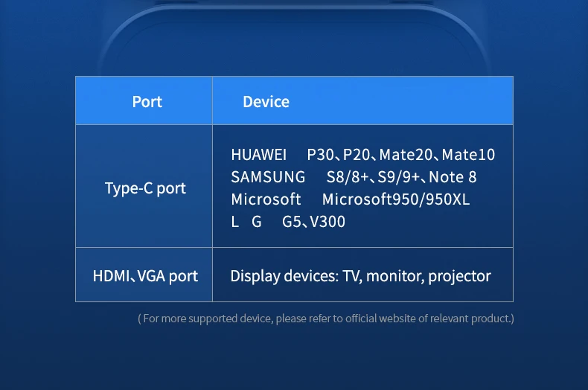The height and width of the screenshot is (390, 588).
Task: Click the L G brand label
Action: coord(246,222)
